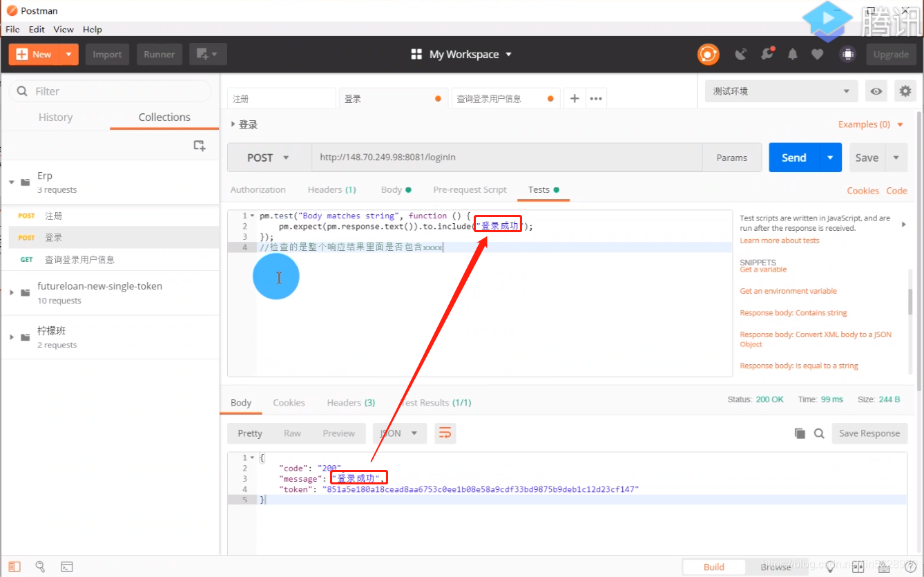Open the My Workspace dropdown

tap(461, 55)
